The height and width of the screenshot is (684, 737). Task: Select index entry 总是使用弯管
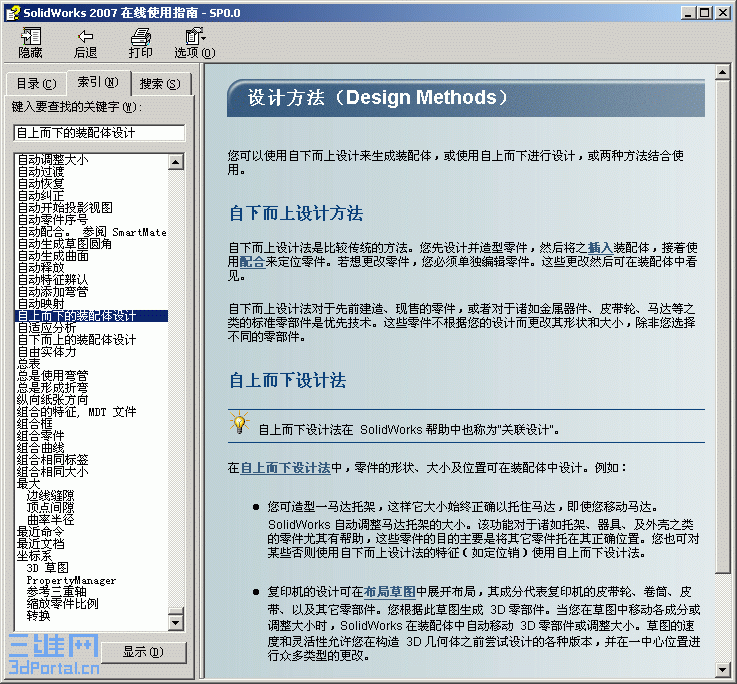[x=53, y=376]
